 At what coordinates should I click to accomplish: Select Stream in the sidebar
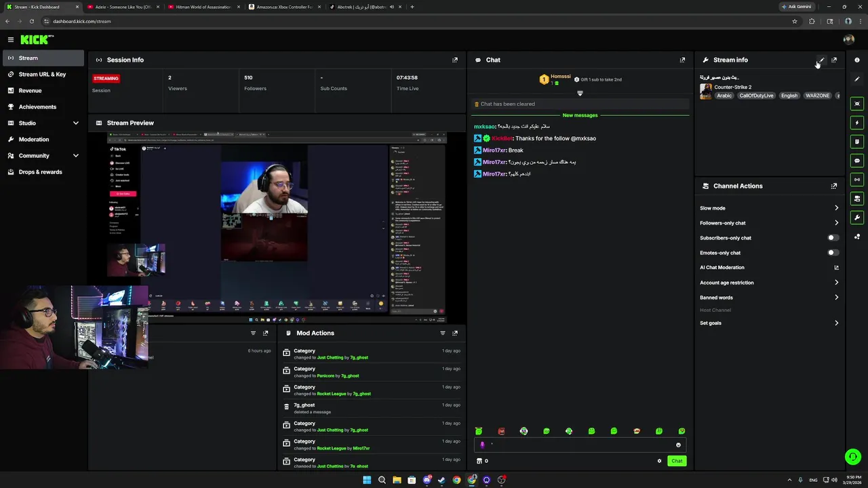pos(43,58)
